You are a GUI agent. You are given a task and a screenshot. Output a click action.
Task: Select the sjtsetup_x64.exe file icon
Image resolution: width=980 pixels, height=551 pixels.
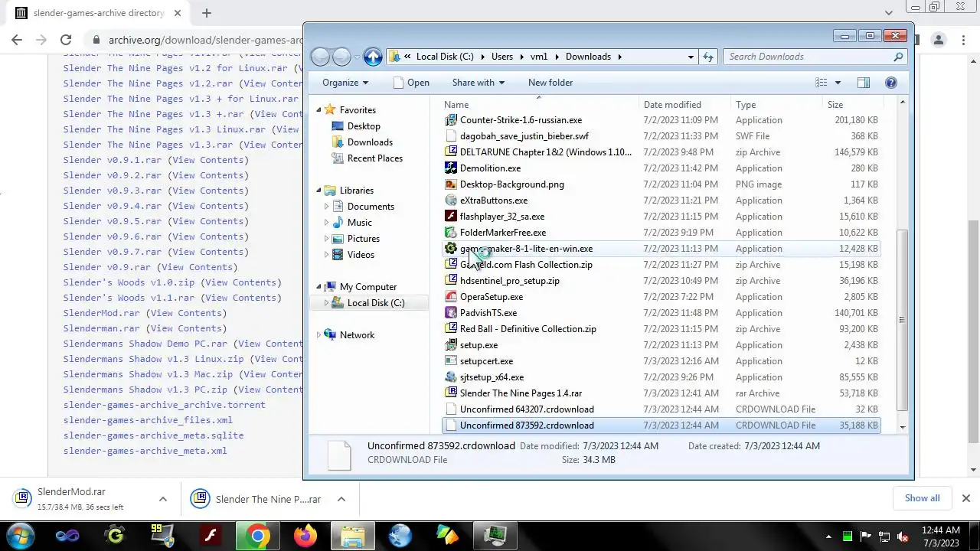tap(451, 377)
